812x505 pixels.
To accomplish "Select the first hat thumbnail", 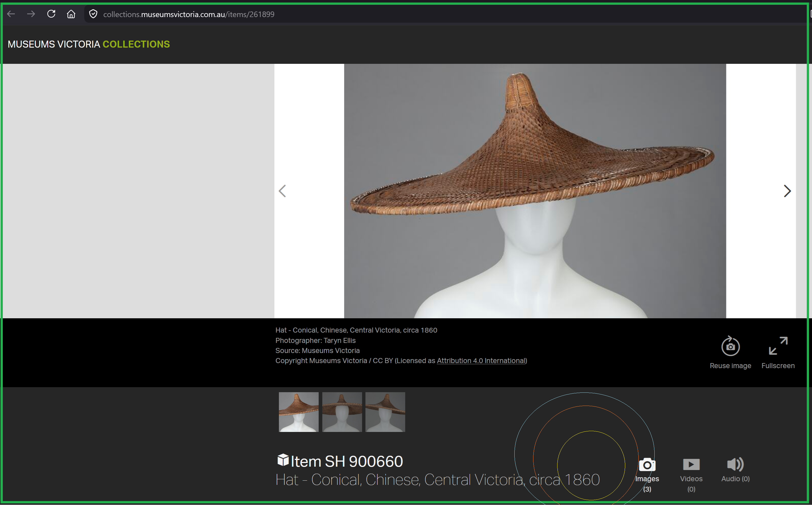I will pyautogui.click(x=298, y=412).
